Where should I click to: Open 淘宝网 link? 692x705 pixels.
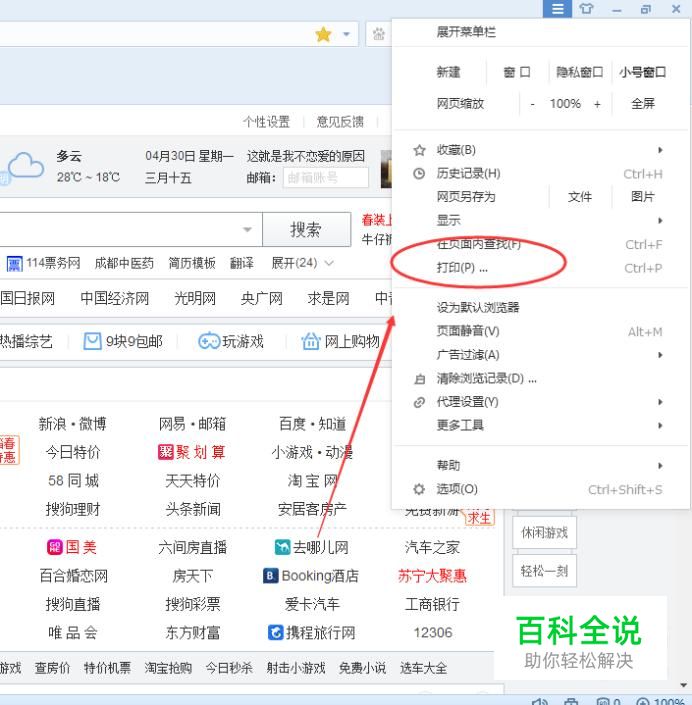pos(312,481)
